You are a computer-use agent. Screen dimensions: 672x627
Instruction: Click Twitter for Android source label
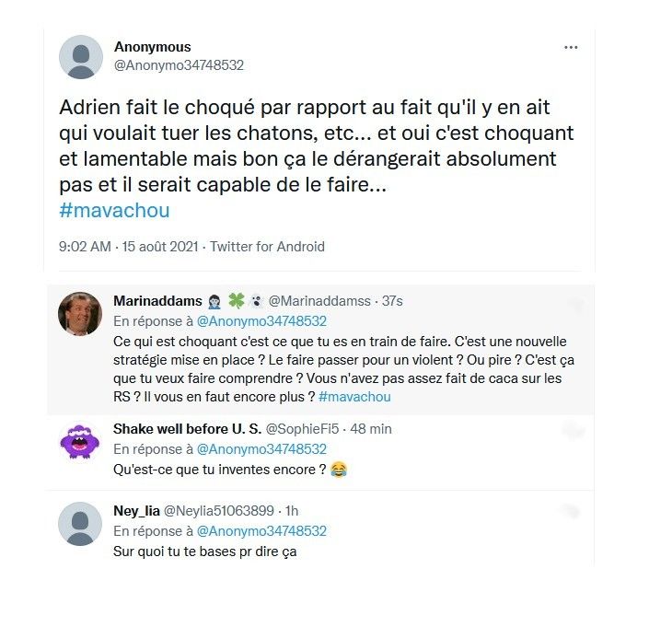(267, 247)
